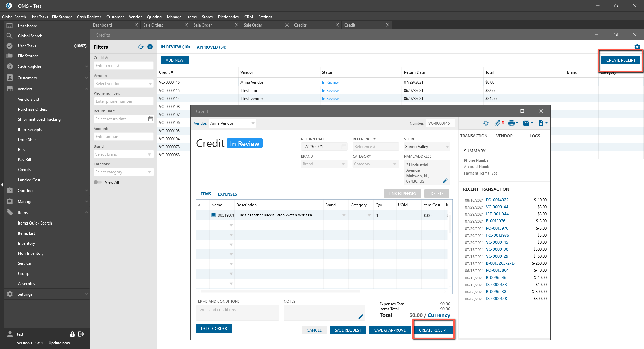Screen dimensions: 644x349
Task: Open transaction link PO-0014022
Action: pyautogui.click(x=497, y=200)
